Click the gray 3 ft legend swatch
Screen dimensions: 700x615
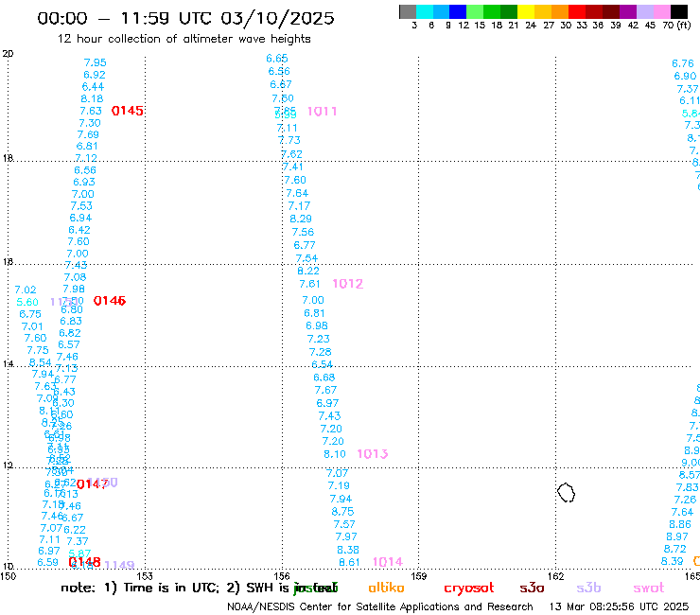point(408,11)
